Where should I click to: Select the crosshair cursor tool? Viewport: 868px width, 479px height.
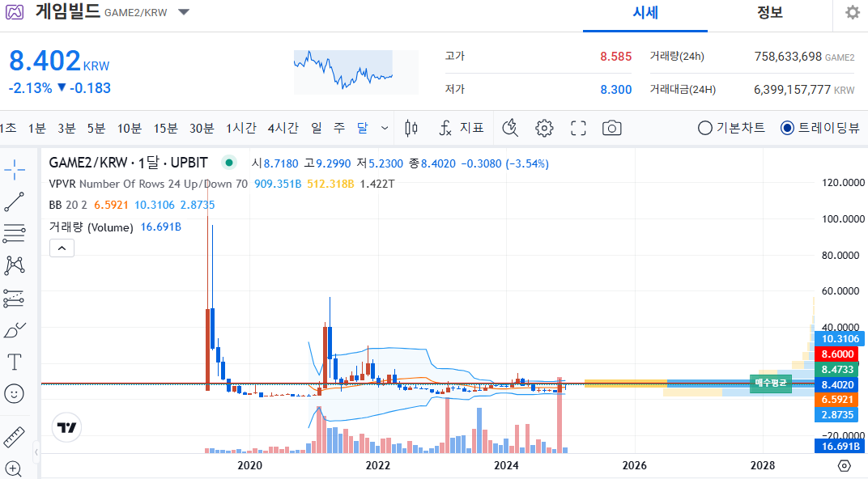click(x=15, y=170)
